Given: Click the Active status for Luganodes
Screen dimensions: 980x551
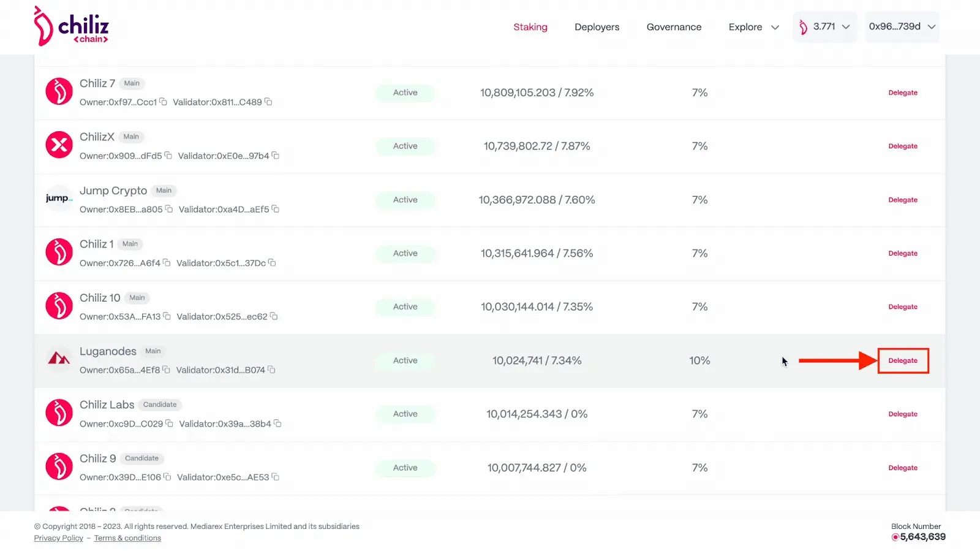Looking at the screenshot, I should [x=405, y=360].
